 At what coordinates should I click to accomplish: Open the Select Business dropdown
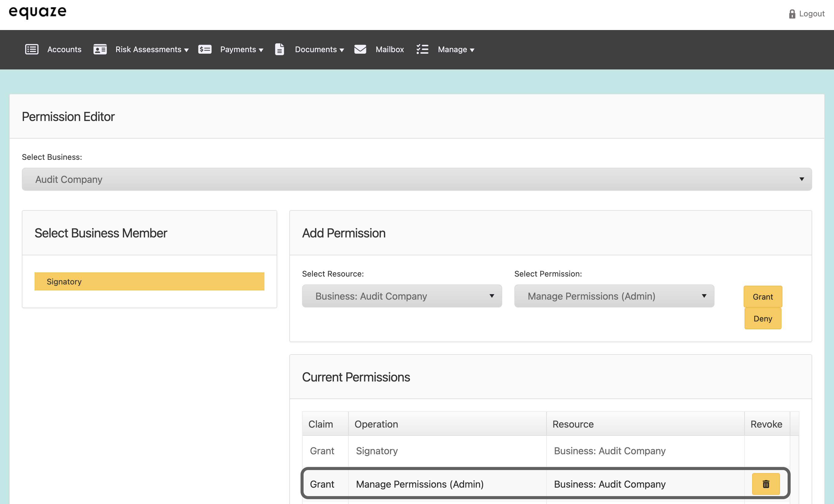(x=417, y=180)
